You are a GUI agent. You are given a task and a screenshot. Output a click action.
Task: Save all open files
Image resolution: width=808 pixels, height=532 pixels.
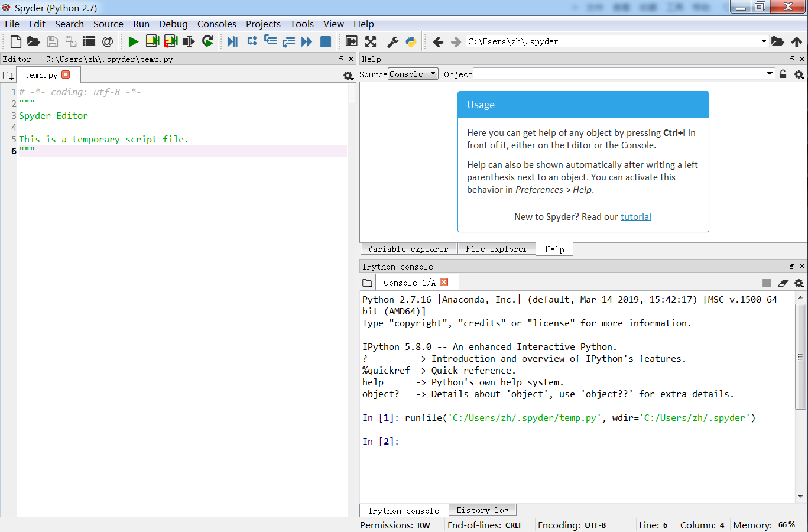point(71,41)
